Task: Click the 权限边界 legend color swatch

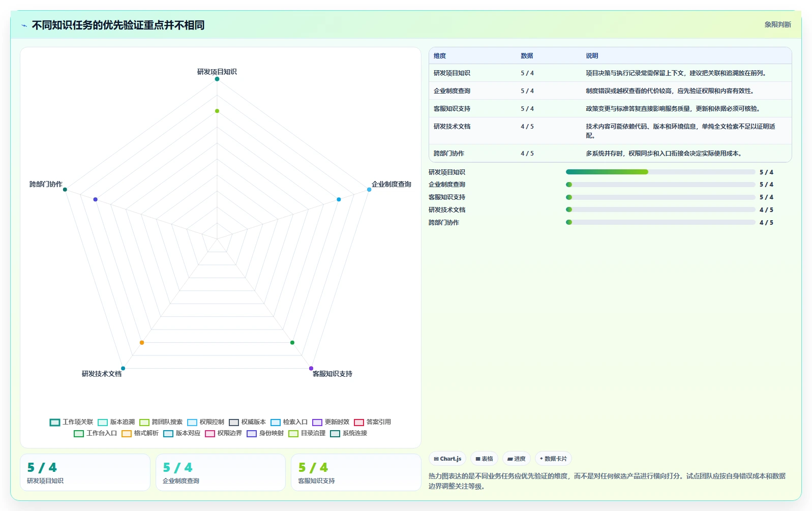Action: point(210,434)
